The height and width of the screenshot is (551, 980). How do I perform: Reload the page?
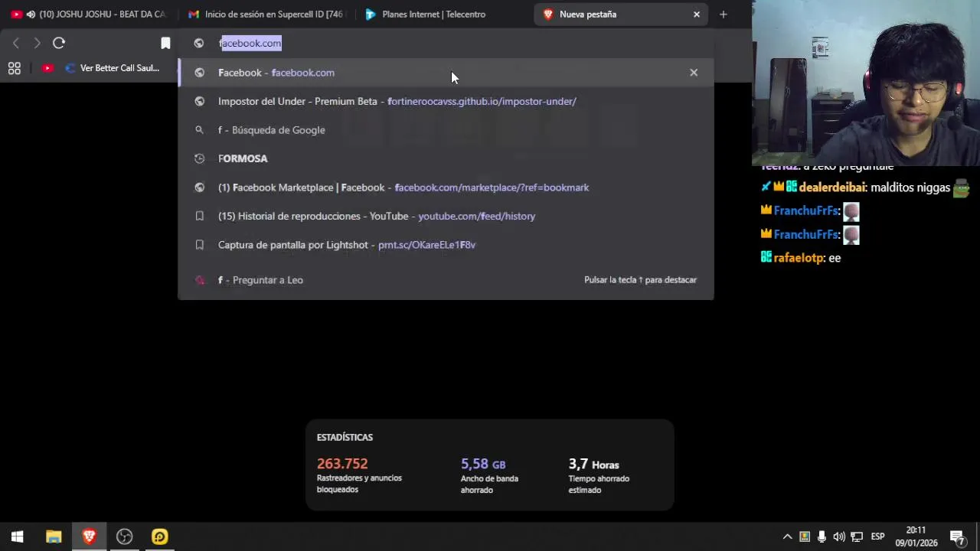[x=59, y=43]
